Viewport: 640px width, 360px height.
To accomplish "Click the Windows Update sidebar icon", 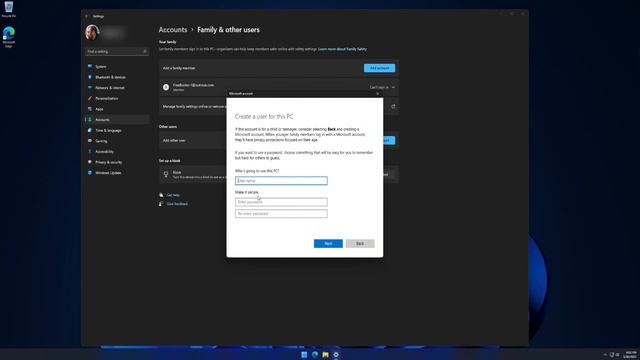I will (x=90, y=172).
